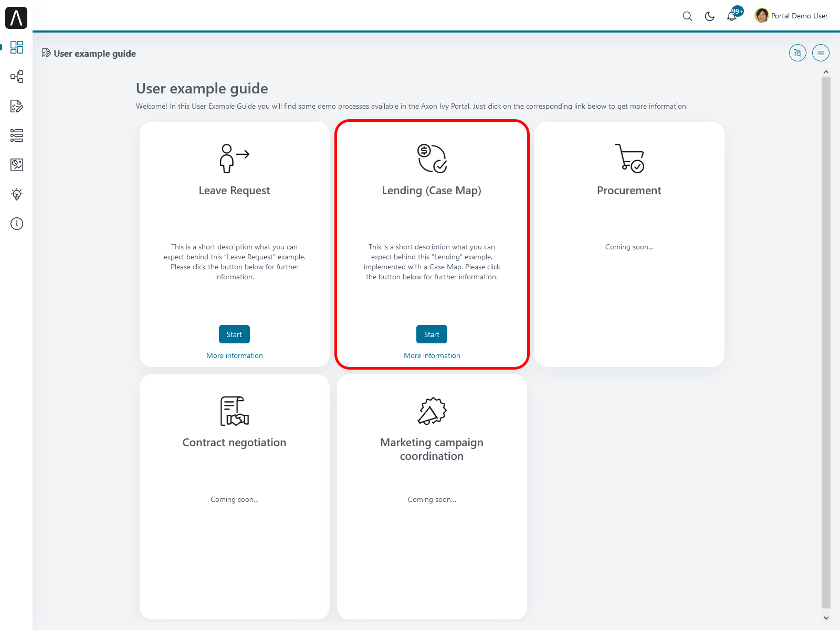Image resolution: width=840 pixels, height=630 pixels.
Task: Open the Dashboard sidebar icon
Action: coord(17,47)
